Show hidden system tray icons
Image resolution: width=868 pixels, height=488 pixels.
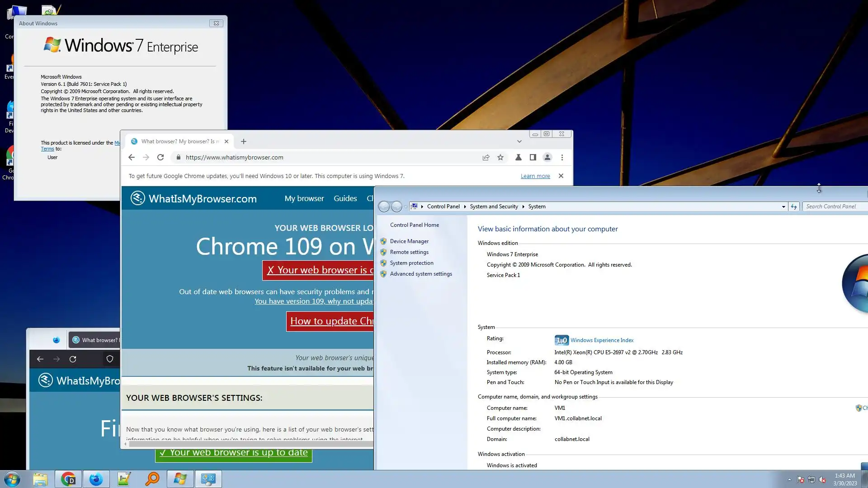coord(789,479)
